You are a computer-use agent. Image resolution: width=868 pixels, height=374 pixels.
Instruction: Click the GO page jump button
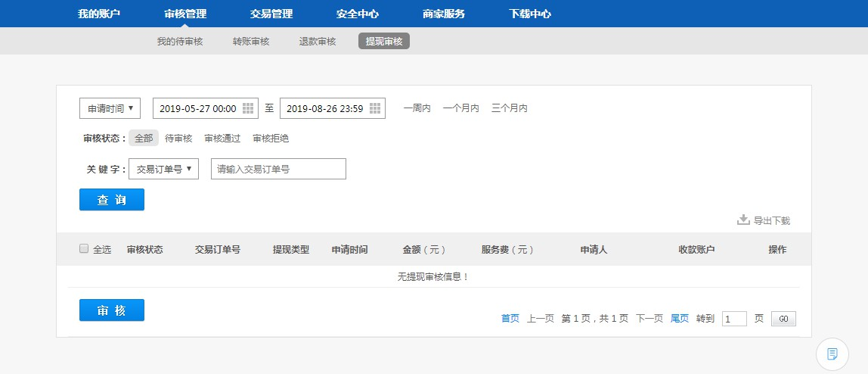pos(783,319)
